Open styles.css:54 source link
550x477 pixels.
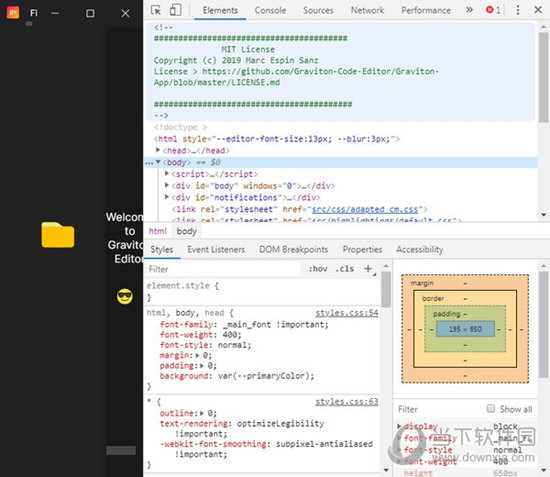pos(347,313)
